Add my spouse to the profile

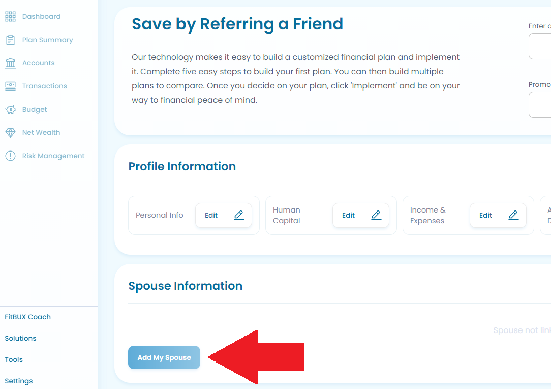(x=164, y=358)
